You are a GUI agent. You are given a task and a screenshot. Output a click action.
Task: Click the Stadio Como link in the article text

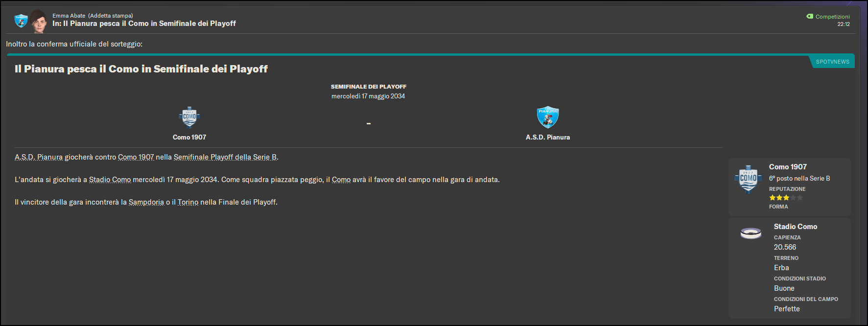click(110, 180)
